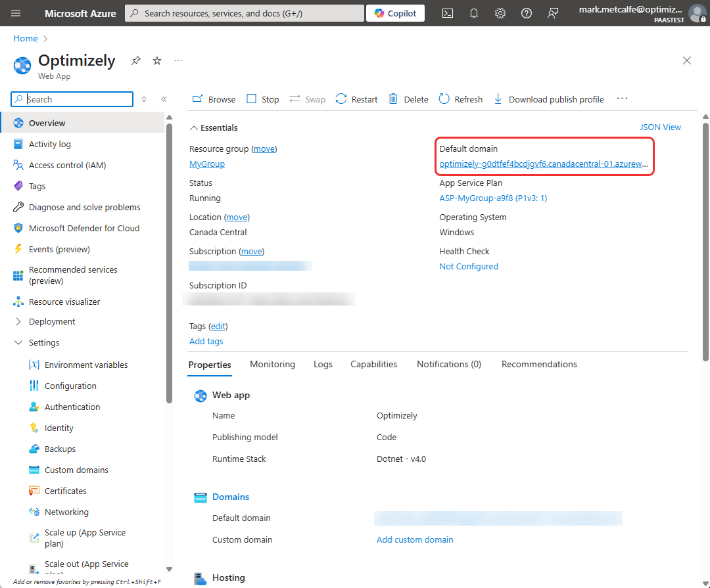Open Recommended services (preview)
Screen dimensions: 710x588
pos(73,275)
